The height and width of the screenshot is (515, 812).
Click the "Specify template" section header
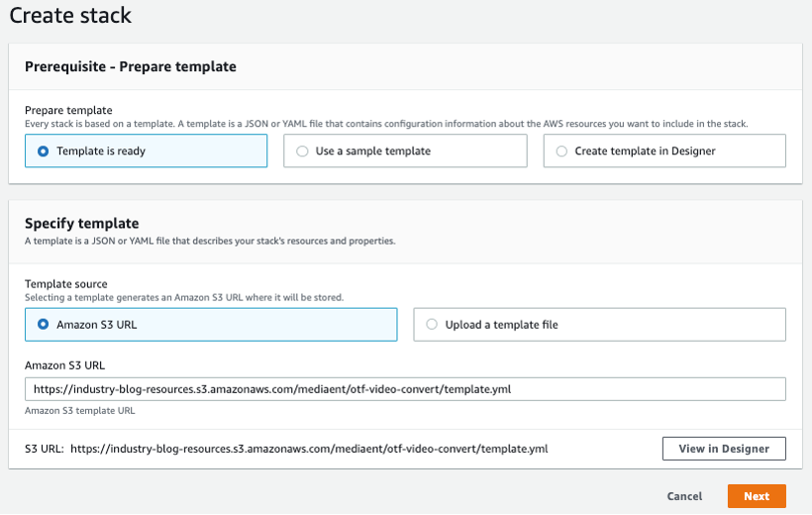(x=81, y=224)
